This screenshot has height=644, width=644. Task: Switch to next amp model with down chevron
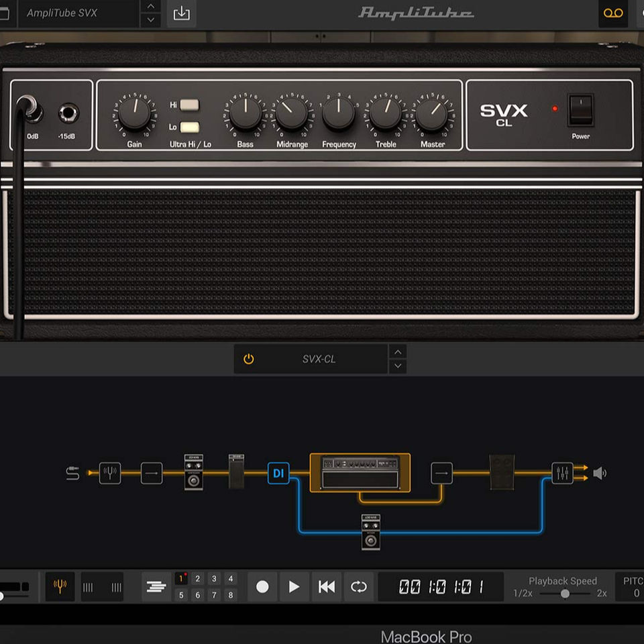click(398, 366)
